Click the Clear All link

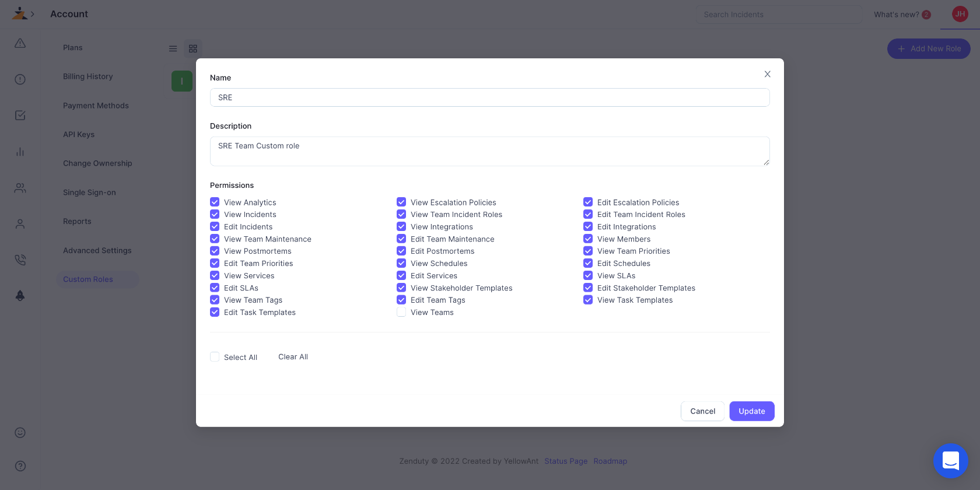[293, 356]
